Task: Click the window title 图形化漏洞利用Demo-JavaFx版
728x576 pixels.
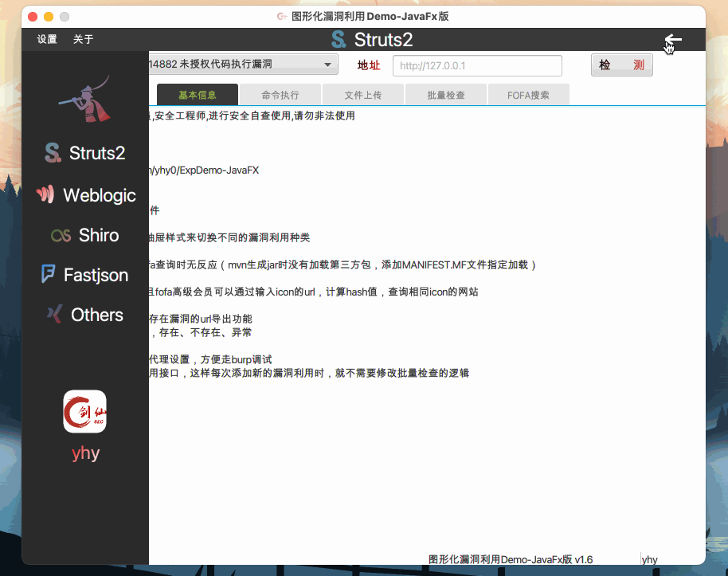Action: click(370, 16)
